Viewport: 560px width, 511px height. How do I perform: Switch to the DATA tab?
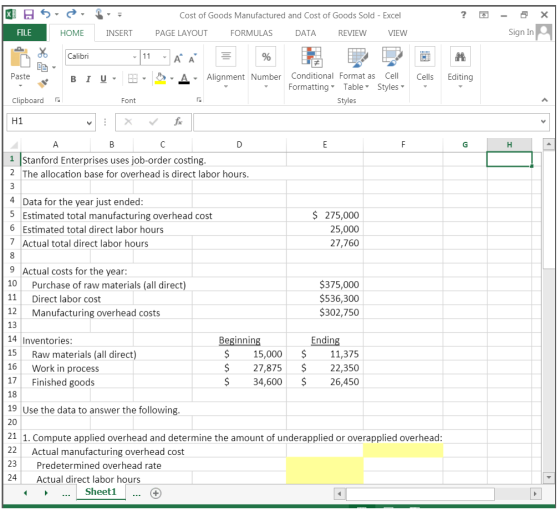[x=305, y=33]
